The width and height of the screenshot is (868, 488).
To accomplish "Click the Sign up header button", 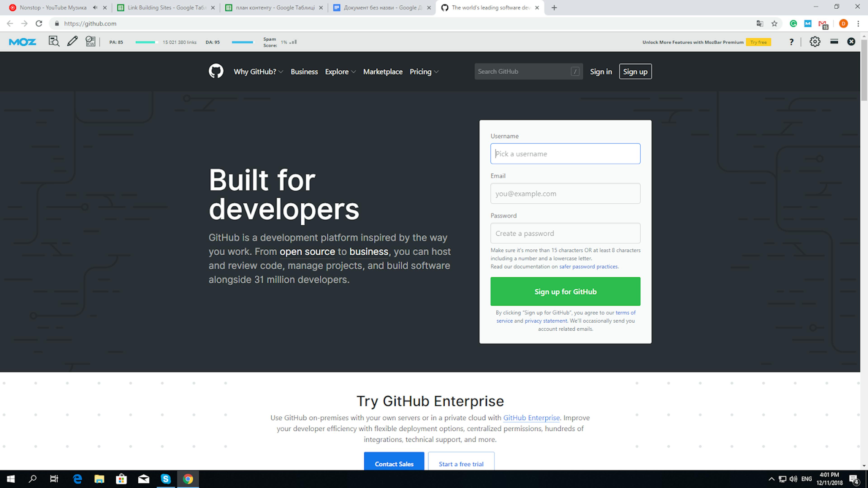I will click(635, 72).
